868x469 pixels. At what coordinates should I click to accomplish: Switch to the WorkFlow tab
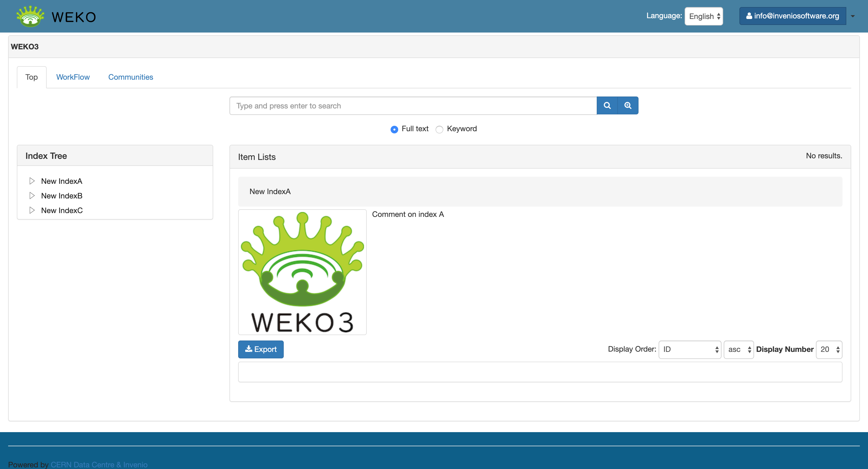coord(73,77)
